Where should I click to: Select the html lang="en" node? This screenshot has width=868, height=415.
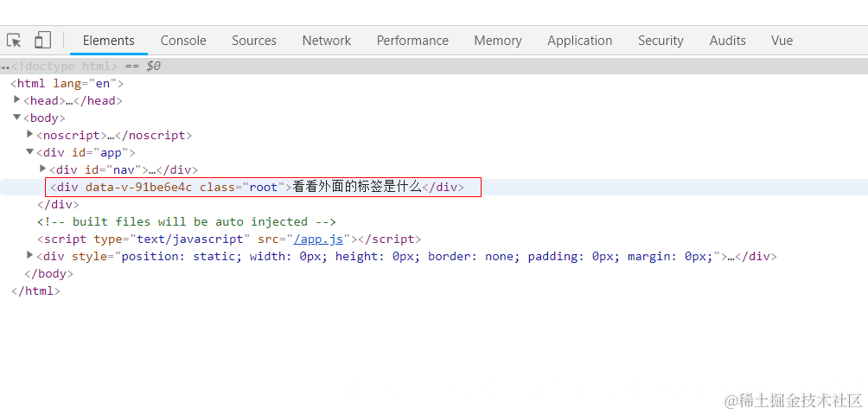tap(67, 84)
